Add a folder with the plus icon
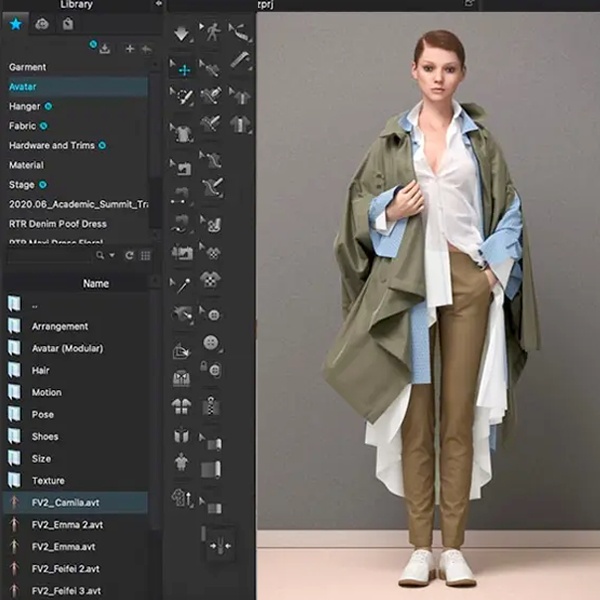The image size is (600, 600). coord(130,49)
